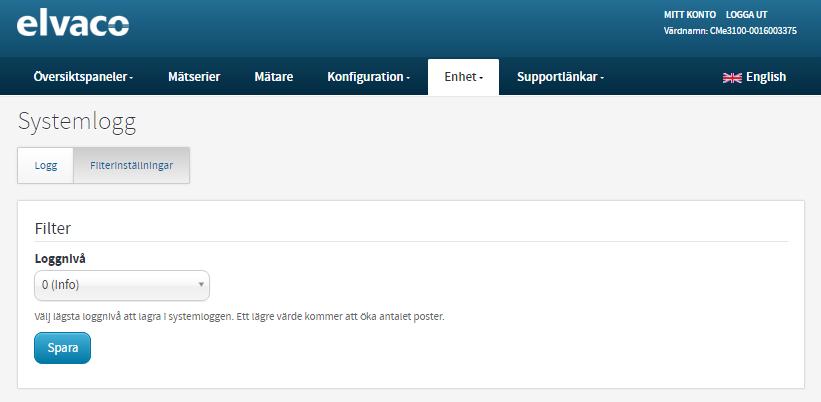Click the help text about lägsta loggnivå

click(x=239, y=317)
